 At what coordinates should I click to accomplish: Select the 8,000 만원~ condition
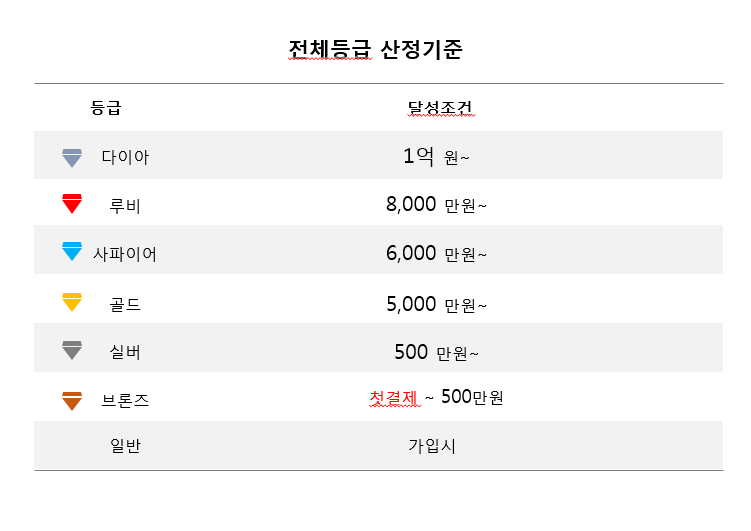[x=436, y=204]
